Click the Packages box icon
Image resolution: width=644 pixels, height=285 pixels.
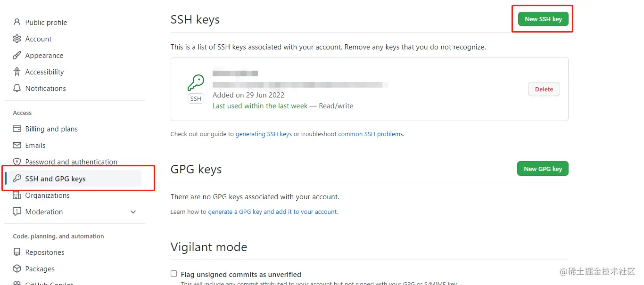(17, 269)
